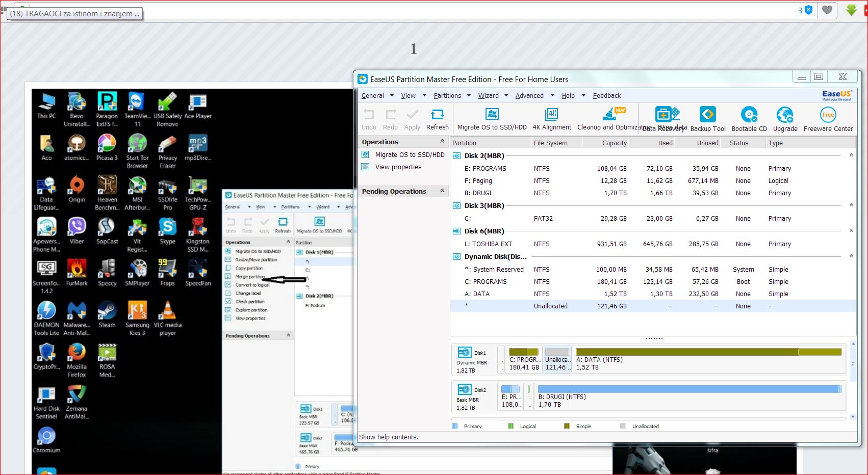The height and width of the screenshot is (475, 868).
Task: Sort by the Status column header
Action: coord(743,143)
